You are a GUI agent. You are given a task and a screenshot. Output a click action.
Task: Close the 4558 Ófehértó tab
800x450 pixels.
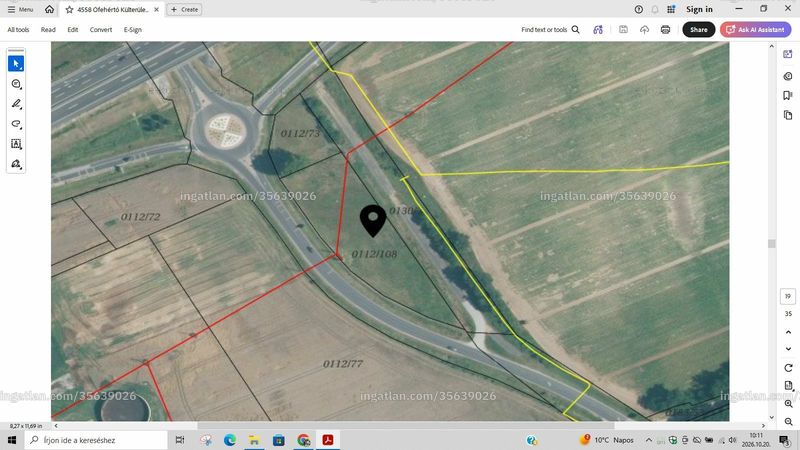157,10
